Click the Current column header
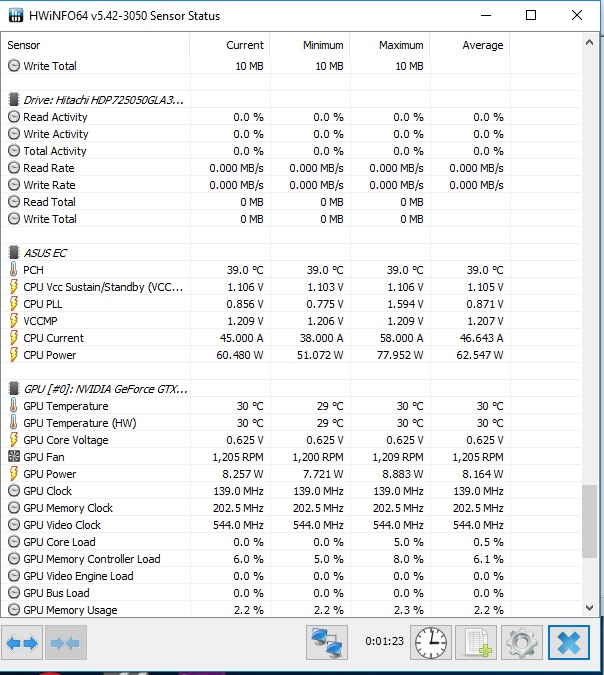 coord(244,45)
